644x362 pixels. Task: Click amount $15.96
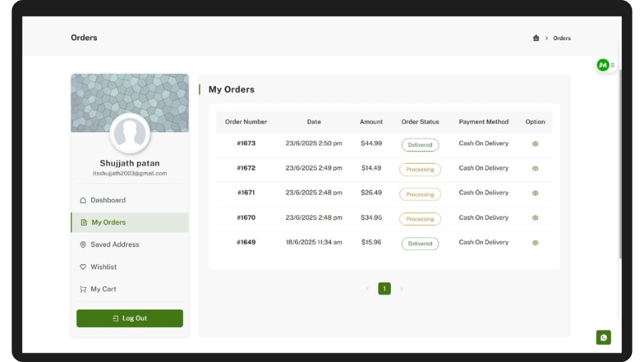(x=371, y=242)
